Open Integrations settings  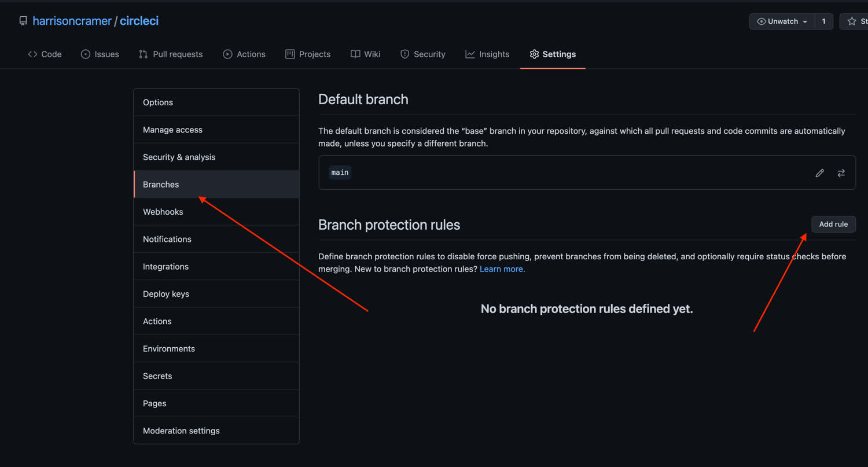click(216, 266)
